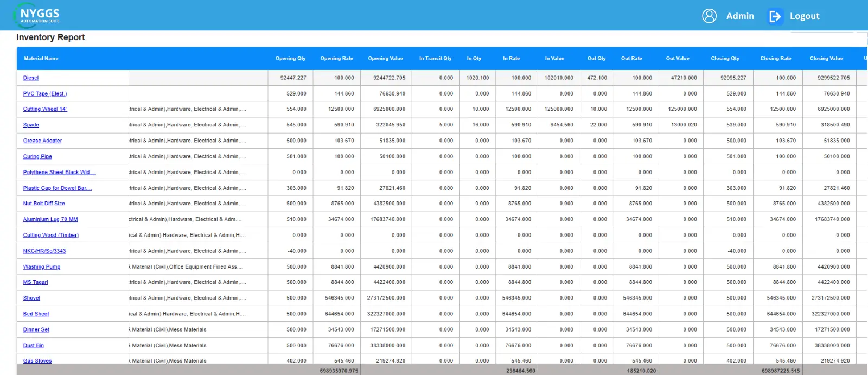Image resolution: width=868 pixels, height=375 pixels.
Task: Open the Gas Stoves link
Action: pyautogui.click(x=37, y=361)
